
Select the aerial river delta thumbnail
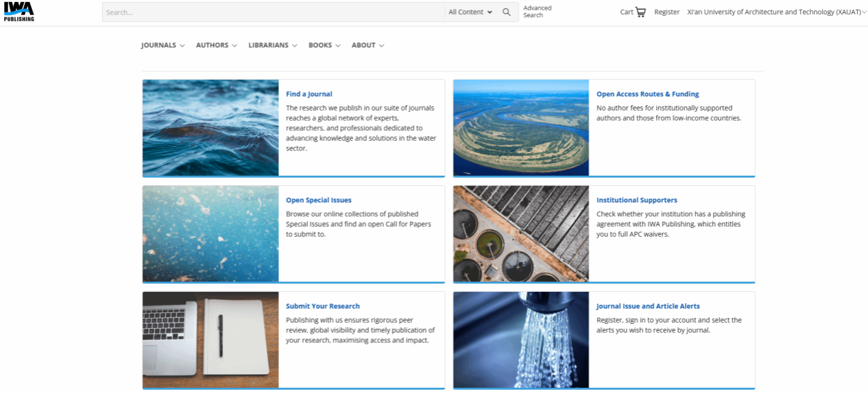point(520,128)
